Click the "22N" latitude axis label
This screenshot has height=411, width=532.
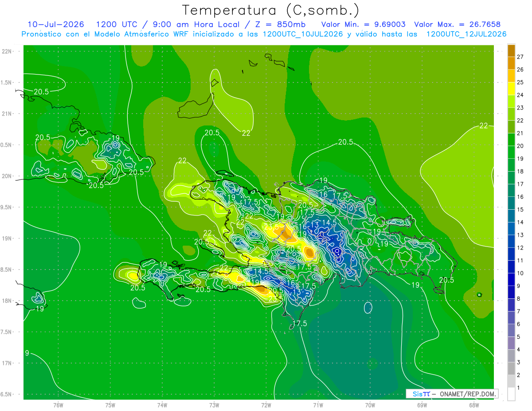(x=7, y=51)
